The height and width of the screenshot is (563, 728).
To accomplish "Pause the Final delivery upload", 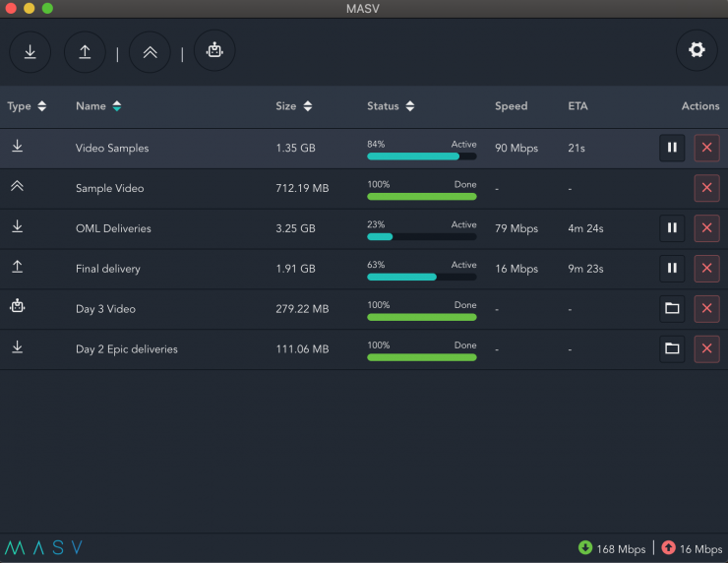I will (672, 269).
